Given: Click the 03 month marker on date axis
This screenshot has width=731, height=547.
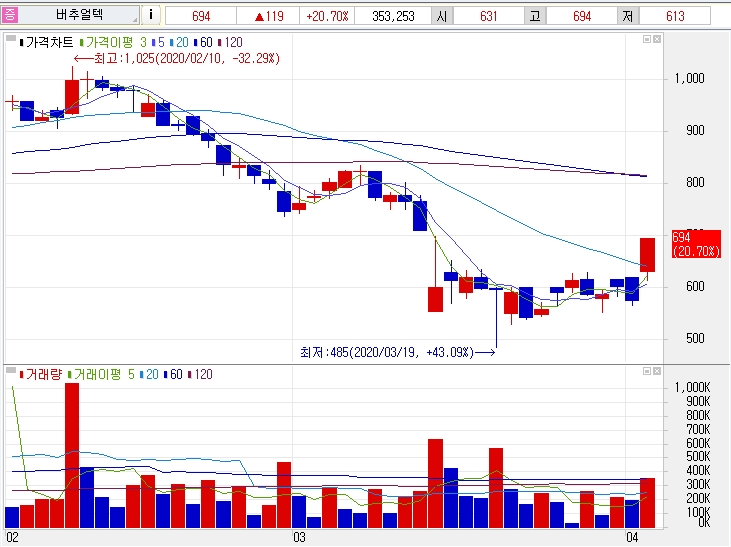Looking at the screenshot, I should (299, 538).
